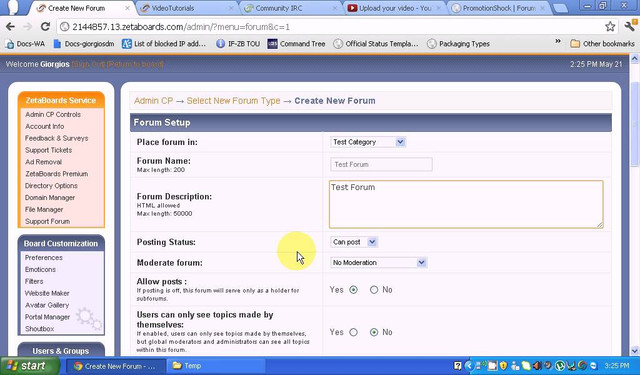Click the page scrollbar down arrow
The image size is (640, 375).
(x=635, y=351)
